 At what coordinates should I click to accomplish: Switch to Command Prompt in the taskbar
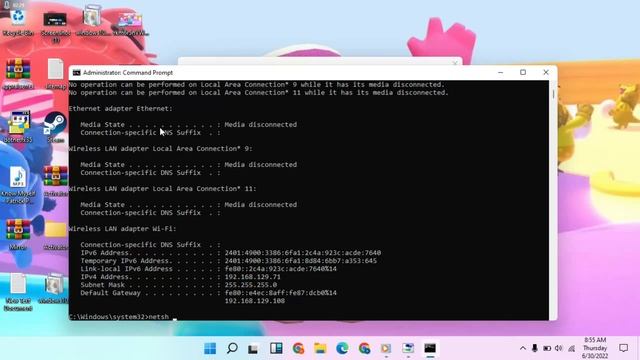click(x=430, y=348)
